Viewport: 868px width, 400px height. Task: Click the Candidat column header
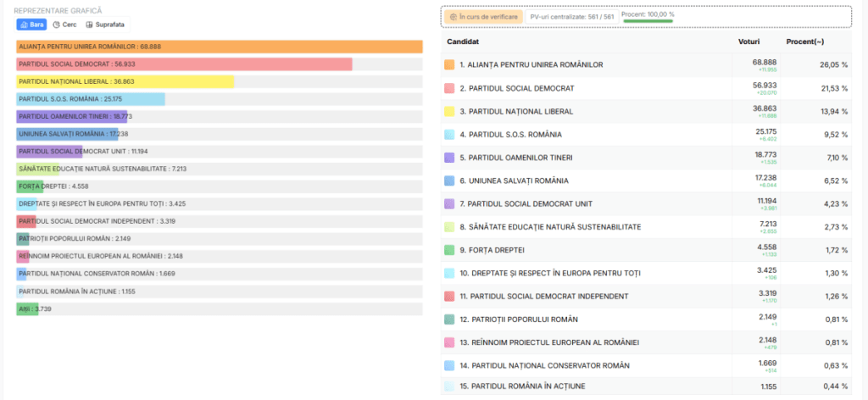[463, 42]
